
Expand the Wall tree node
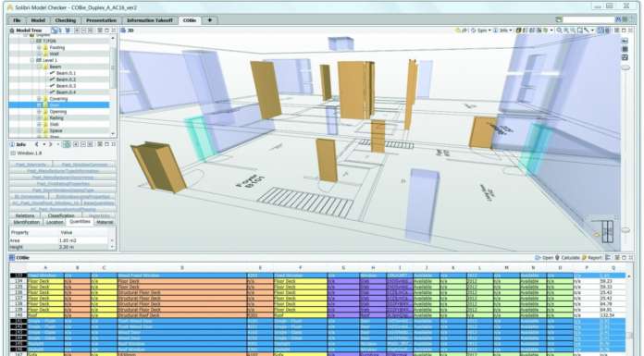pos(40,54)
